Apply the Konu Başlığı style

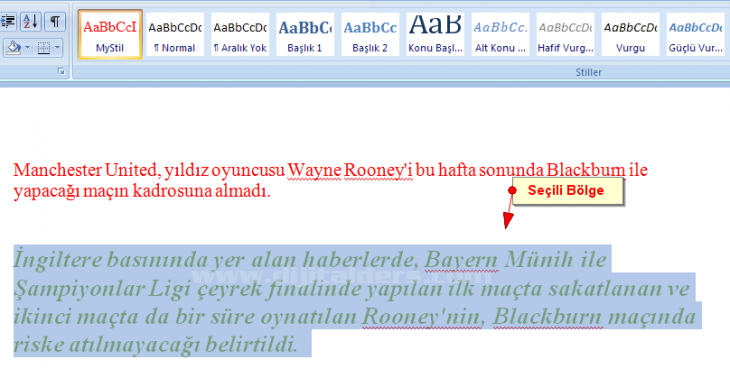point(435,34)
